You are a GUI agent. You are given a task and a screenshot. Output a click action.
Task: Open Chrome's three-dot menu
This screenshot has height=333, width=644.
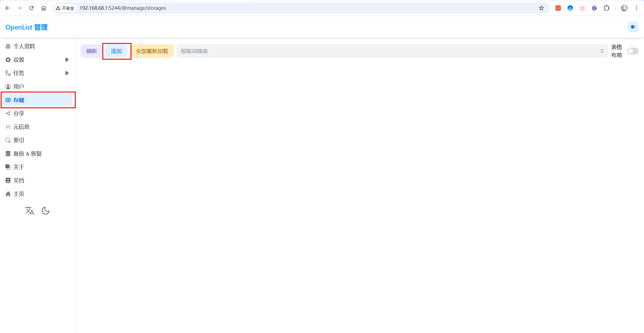pos(636,8)
